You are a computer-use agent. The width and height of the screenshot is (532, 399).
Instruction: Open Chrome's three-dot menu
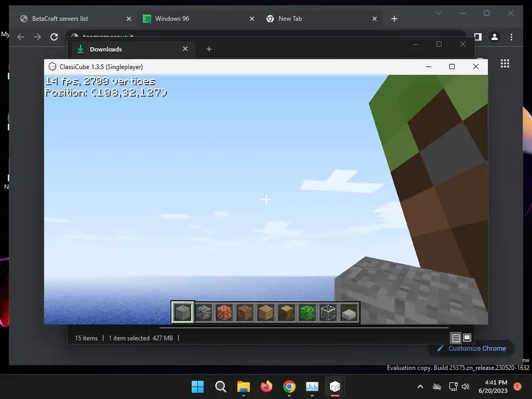511,37
